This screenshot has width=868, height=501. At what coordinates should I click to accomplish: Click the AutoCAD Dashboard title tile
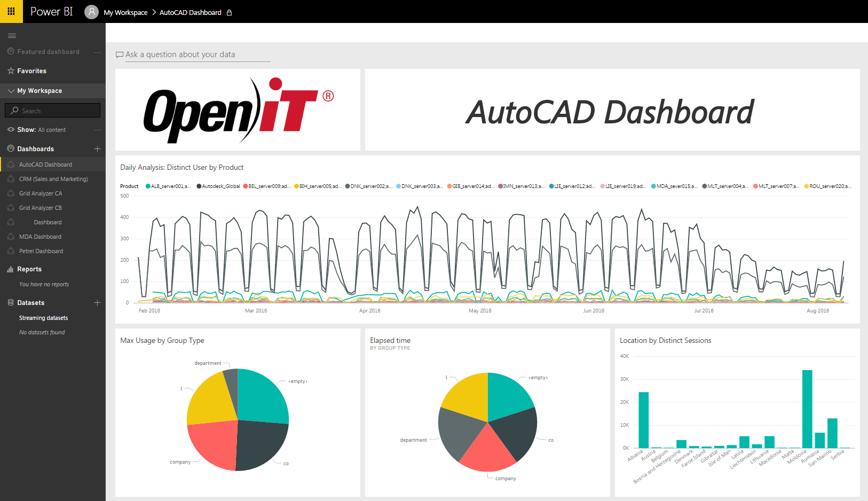[612, 109]
